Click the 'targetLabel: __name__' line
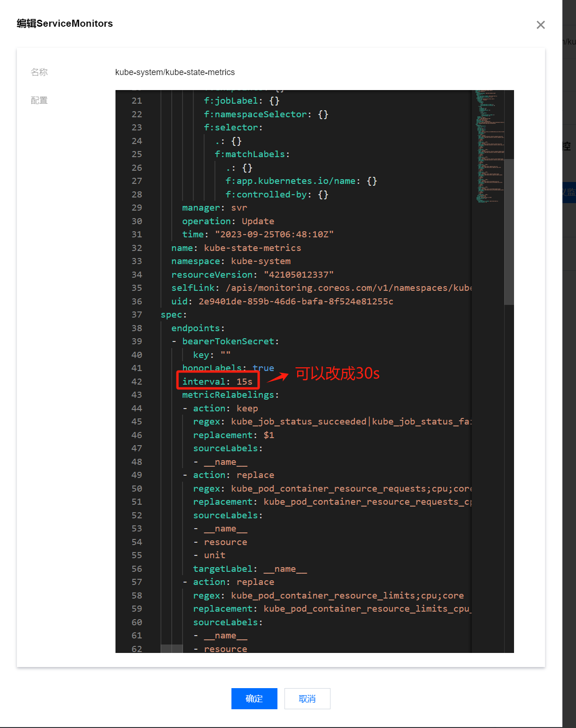 [x=250, y=569]
